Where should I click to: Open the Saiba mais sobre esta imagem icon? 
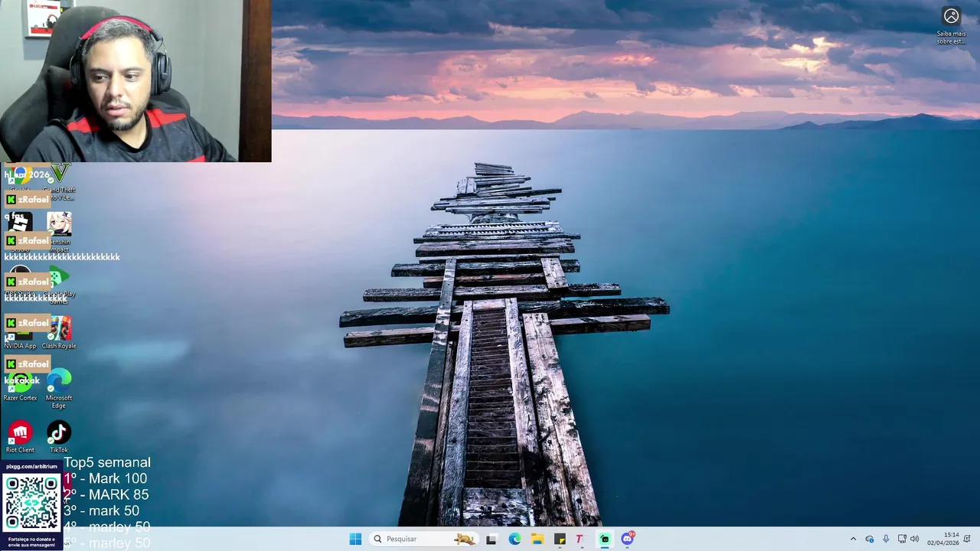pyautogui.click(x=951, y=25)
